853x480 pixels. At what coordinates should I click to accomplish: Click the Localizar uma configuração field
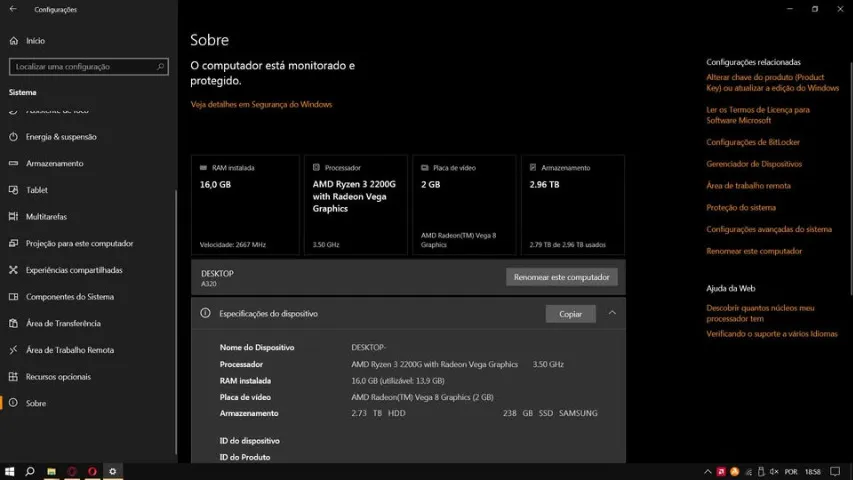pyautogui.click(x=82, y=67)
